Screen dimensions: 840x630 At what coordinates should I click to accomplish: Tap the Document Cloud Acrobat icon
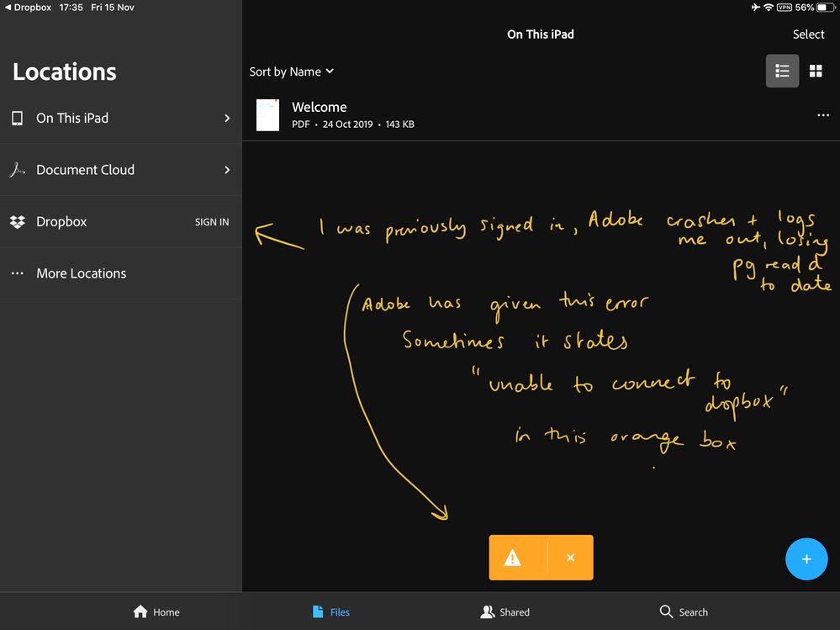tap(17, 170)
